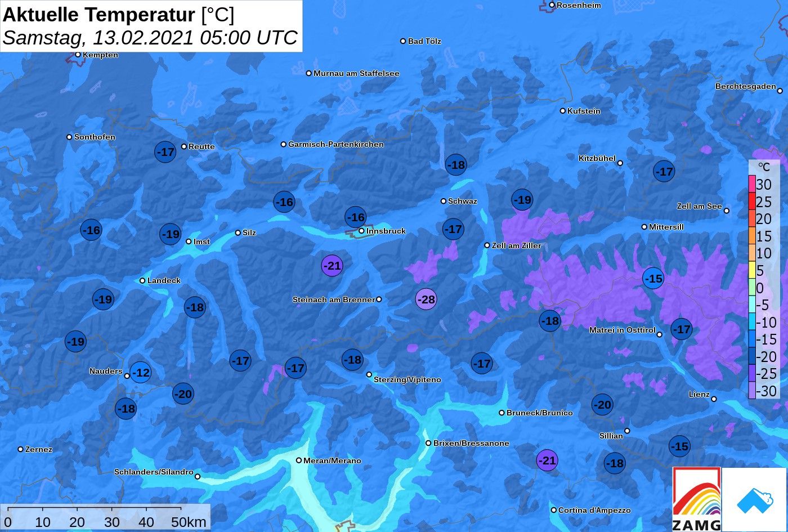This screenshot has width=788, height=532.
Task: Click the Innsbruck city dot
Action: (361, 231)
